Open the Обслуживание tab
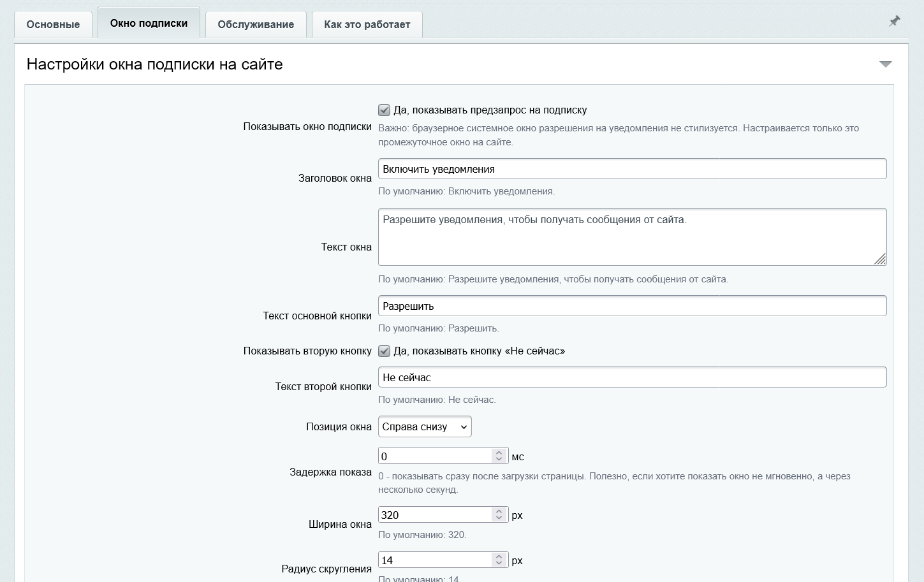The width and height of the screenshot is (924, 582). [256, 24]
